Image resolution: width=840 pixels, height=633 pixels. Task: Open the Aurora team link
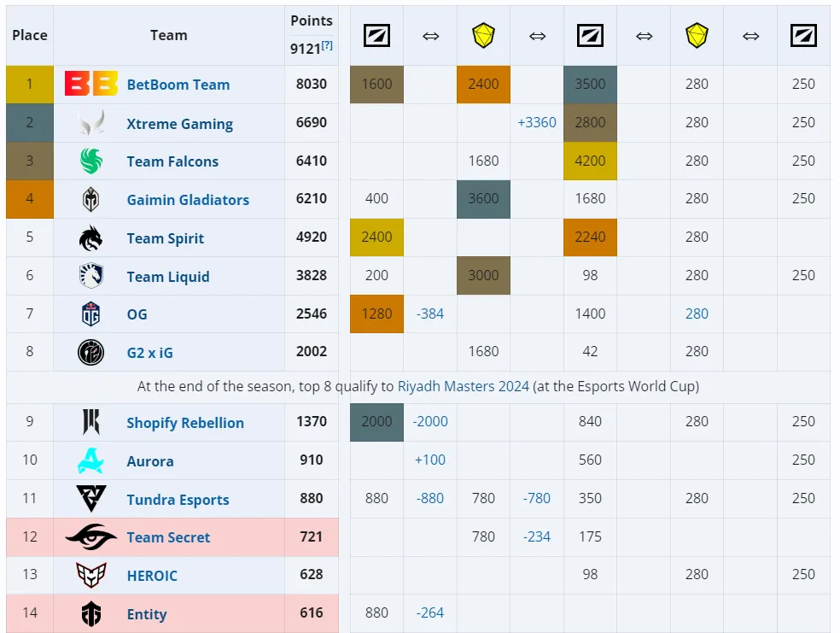[150, 461]
